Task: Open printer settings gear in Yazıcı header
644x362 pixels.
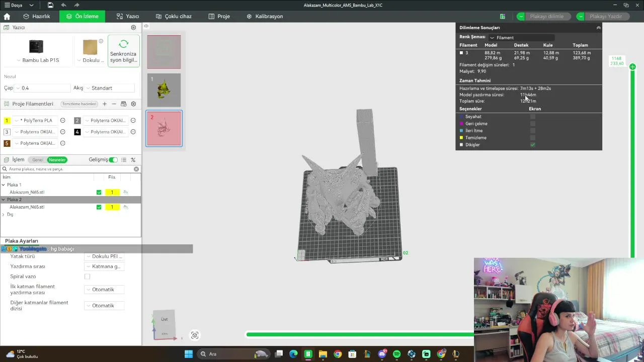Action: click(x=133, y=28)
